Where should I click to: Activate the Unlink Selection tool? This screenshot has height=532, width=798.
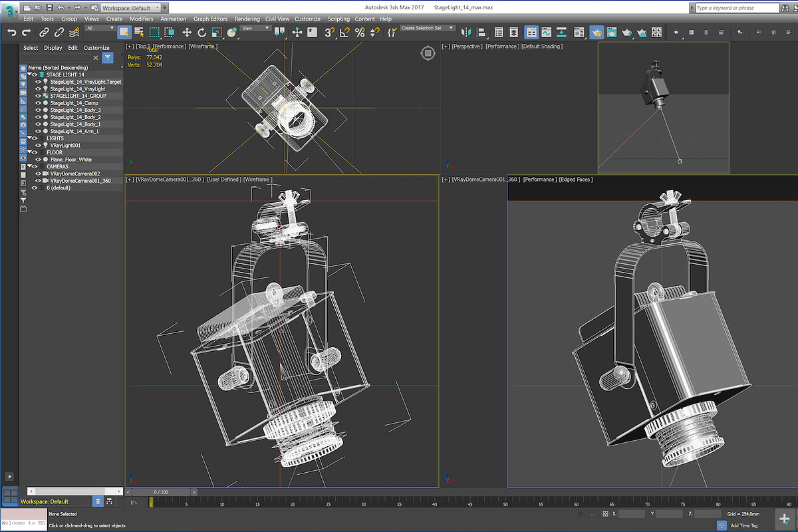[x=59, y=32]
